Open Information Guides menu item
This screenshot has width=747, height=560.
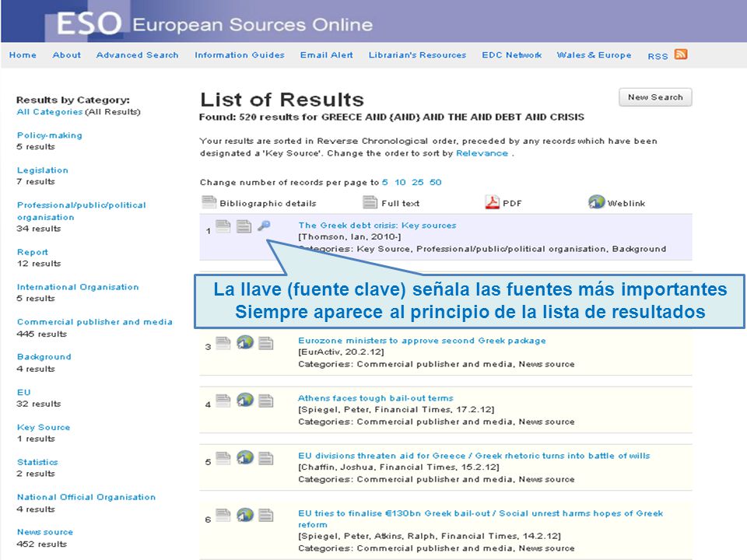point(240,55)
